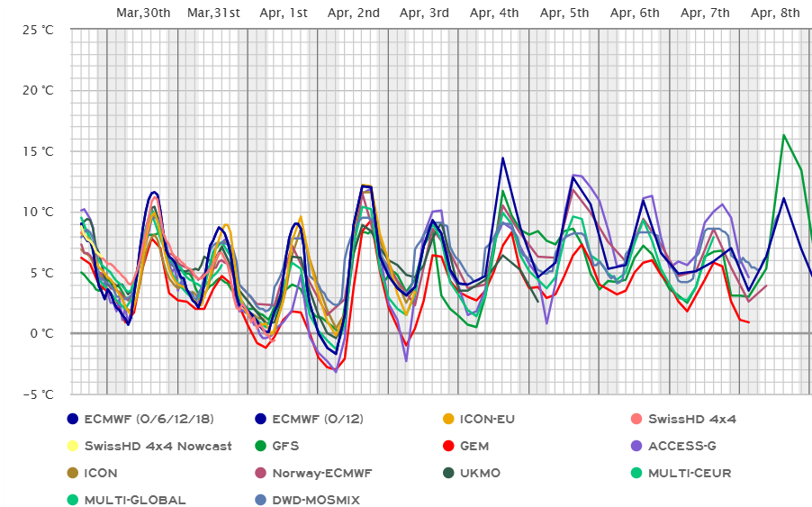Screen dimensions: 812x507
Task: Click the red GEM legend dot
Action: coord(447,446)
